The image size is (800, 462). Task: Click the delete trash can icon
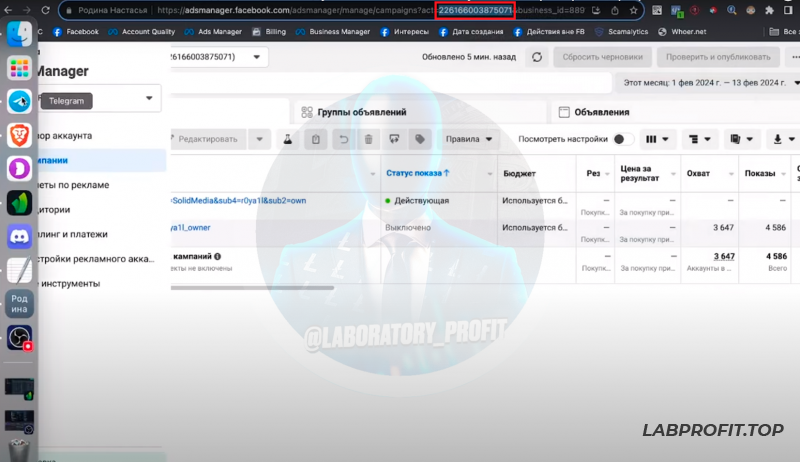[x=369, y=139]
